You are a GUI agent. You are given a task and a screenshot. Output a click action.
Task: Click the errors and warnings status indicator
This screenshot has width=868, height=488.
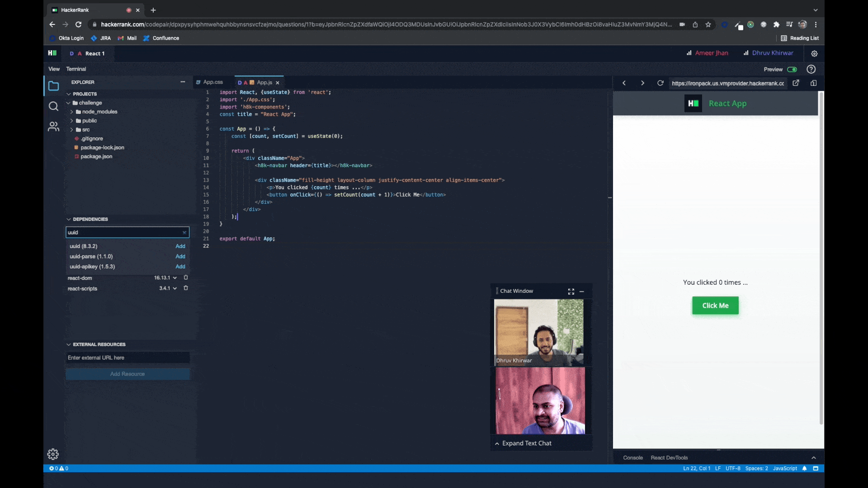click(x=59, y=469)
